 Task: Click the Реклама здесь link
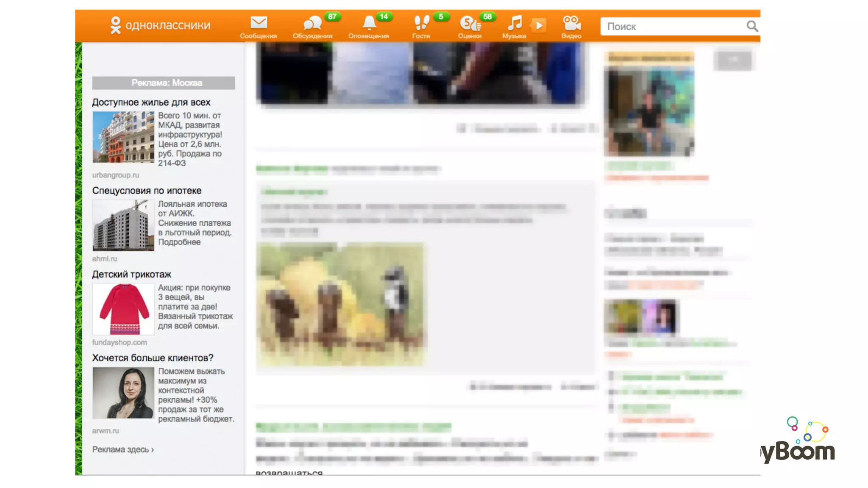123,449
